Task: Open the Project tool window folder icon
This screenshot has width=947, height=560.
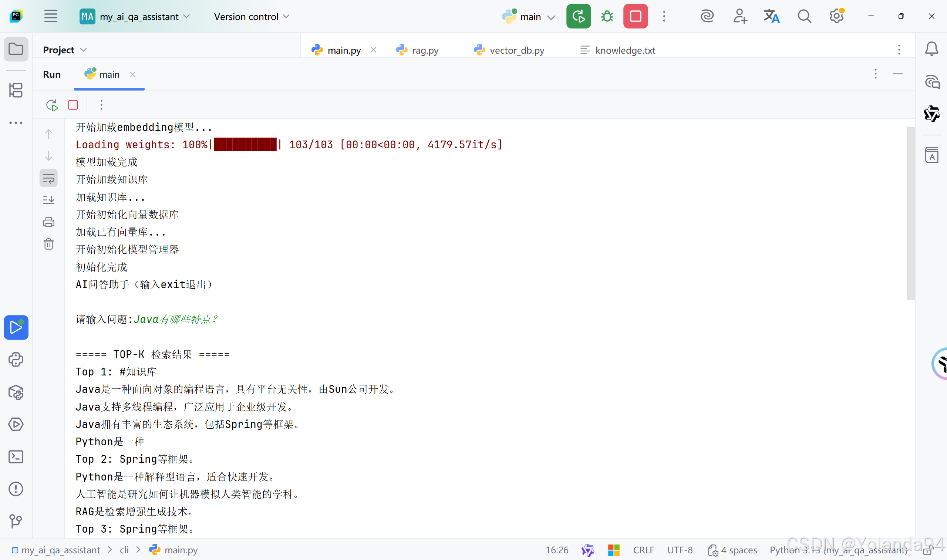Action: (16, 49)
